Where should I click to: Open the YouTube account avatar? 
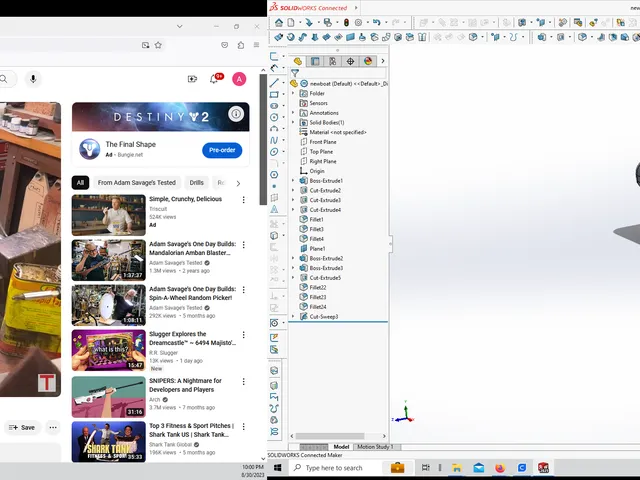pyautogui.click(x=239, y=79)
